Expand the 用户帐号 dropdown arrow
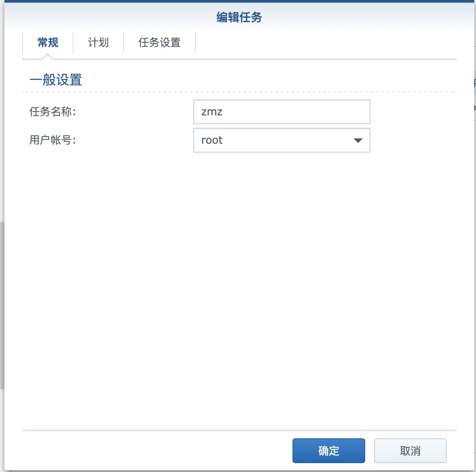The width and height of the screenshot is (476, 472). tap(358, 141)
